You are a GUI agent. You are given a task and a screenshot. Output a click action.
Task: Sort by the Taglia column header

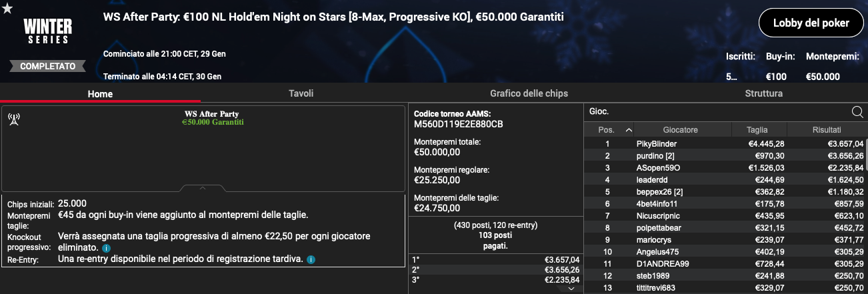click(757, 130)
